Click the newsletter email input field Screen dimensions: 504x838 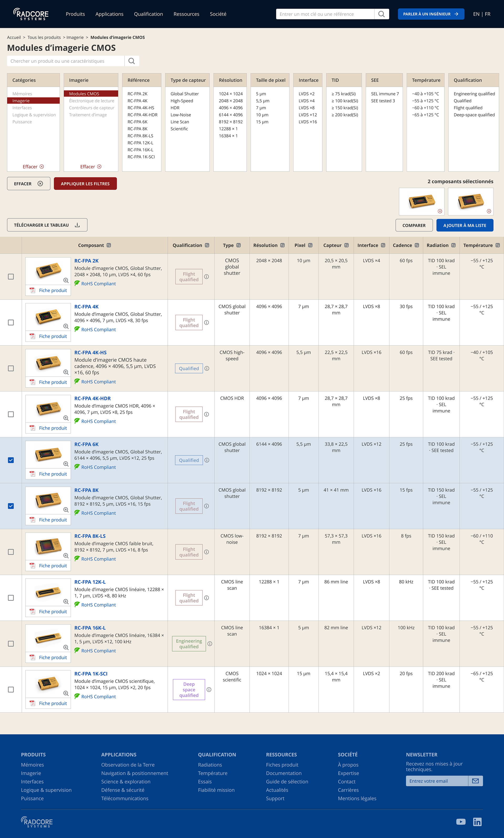pos(437,781)
